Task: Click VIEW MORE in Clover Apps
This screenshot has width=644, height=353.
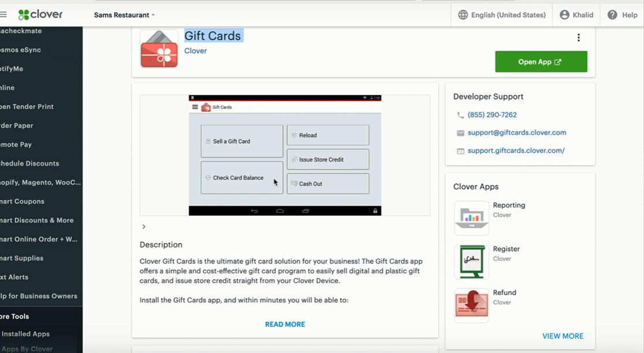Action: [563, 336]
